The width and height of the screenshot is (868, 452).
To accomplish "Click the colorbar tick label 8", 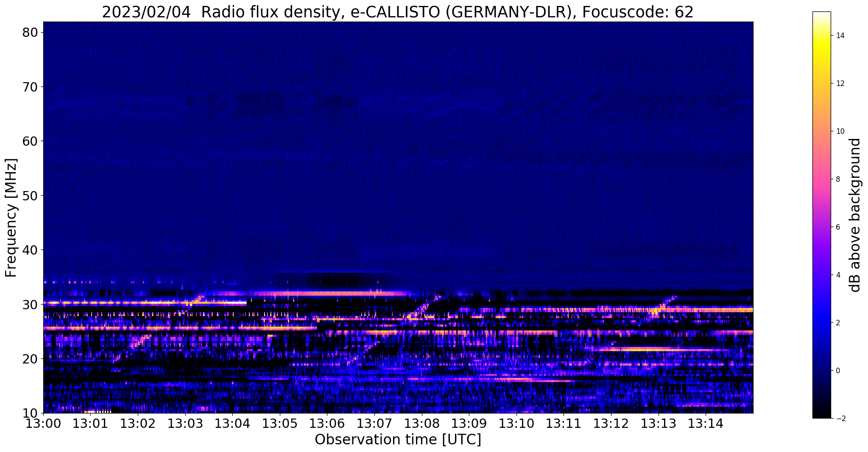I will (x=837, y=179).
